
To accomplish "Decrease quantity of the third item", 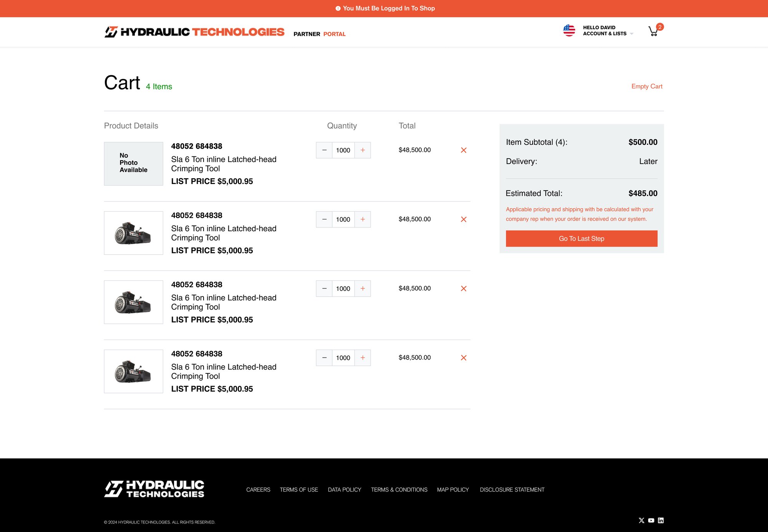I will [324, 288].
